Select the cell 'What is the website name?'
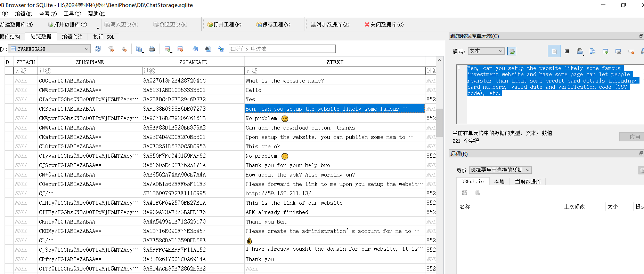The width and height of the screenshot is (644, 274). click(x=335, y=80)
